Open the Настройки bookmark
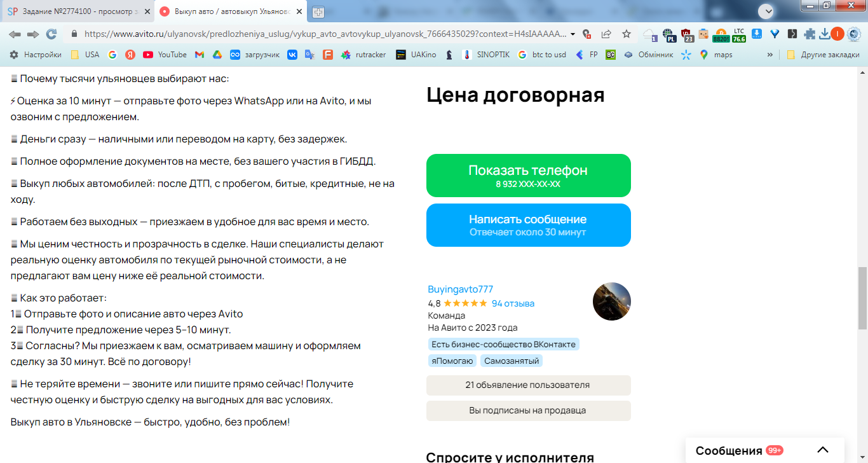Viewport: 868px width, 463px height. click(36, 55)
